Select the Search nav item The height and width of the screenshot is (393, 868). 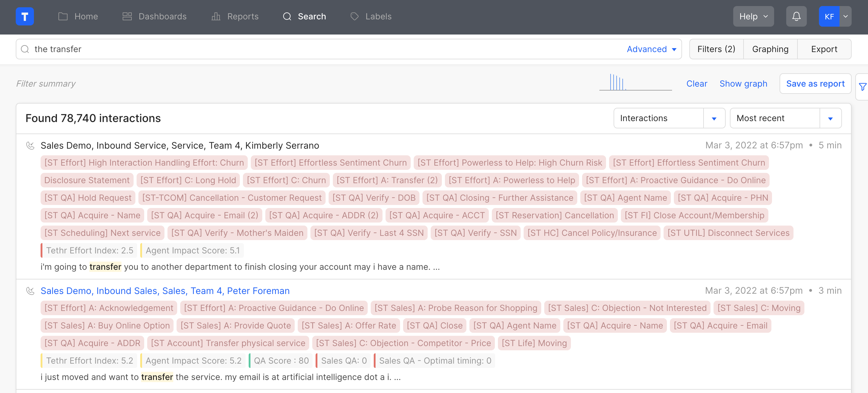pos(305,16)
